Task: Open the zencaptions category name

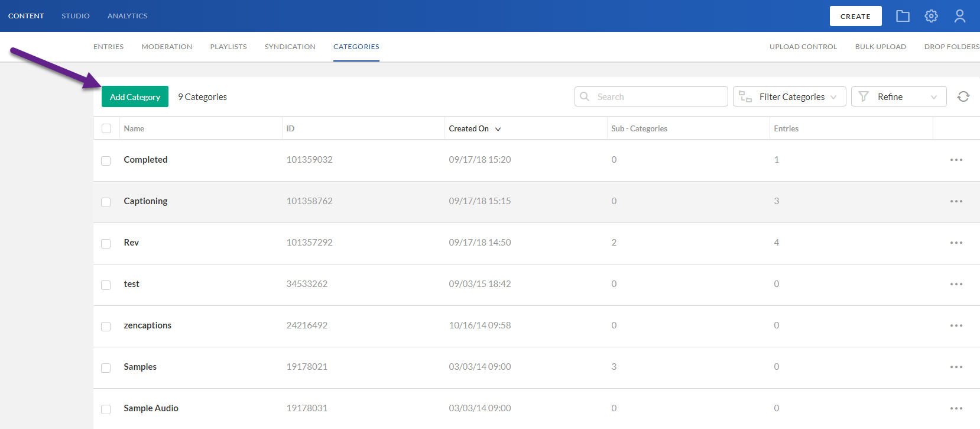Action: coord(148,325)
